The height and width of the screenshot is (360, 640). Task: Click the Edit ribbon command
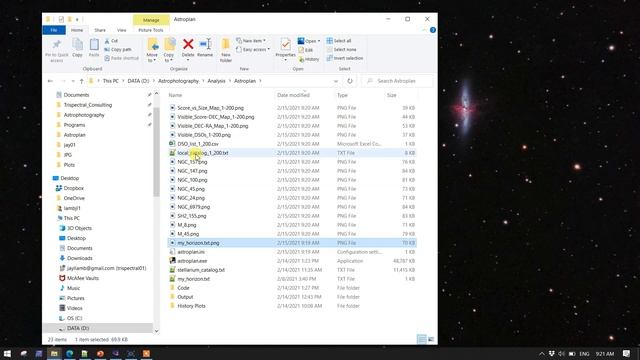point(306,50)
